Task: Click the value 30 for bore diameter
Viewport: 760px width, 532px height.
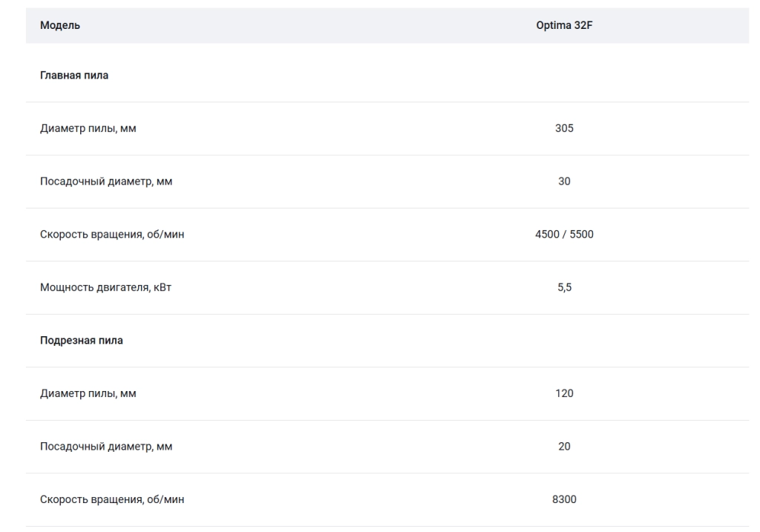Action: 564,181
